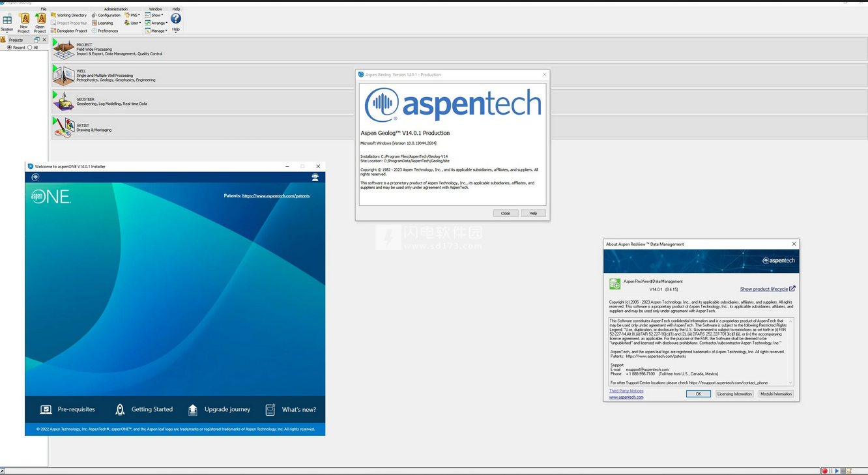The height and width of the screenshot is (475, 868).
Task: Click Licensing Information button
Action: coord(734,394)
